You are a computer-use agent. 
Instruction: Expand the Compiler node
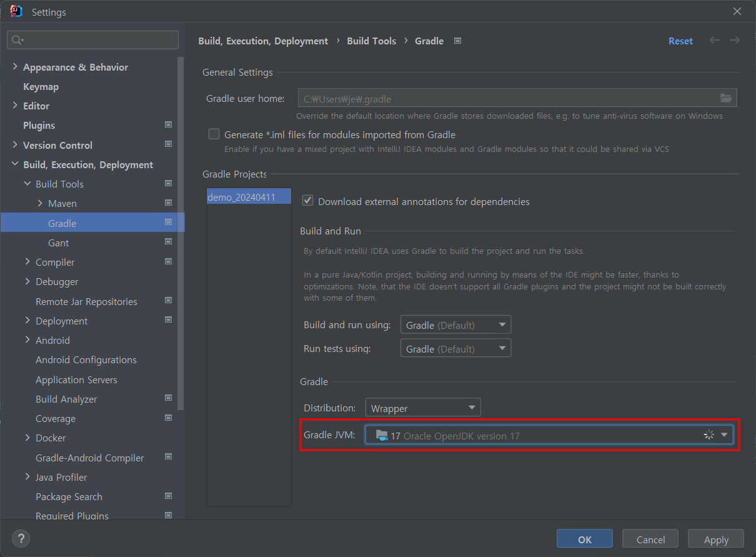click(27, 261)
